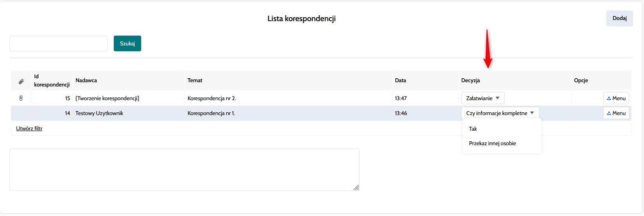Screen dimensions: 644x216
Task: Click the arrow next to Załatwianie
Action: 497,98
